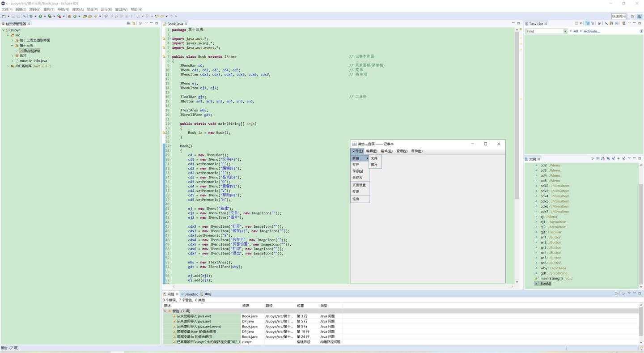Click the New Java Class green icon
Viewport: 644px width, 353px height.
[75, 16]
